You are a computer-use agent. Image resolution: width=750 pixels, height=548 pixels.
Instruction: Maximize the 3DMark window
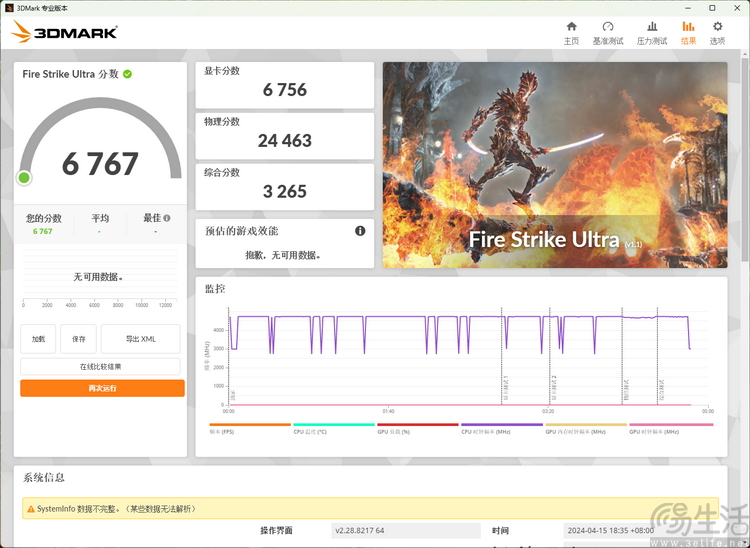(712, 8)
